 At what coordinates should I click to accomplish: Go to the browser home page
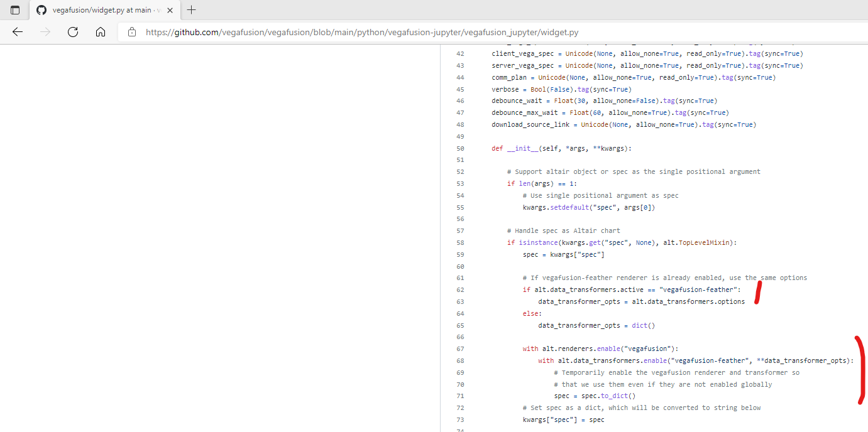pyautogui.click(x=101, y=32)
